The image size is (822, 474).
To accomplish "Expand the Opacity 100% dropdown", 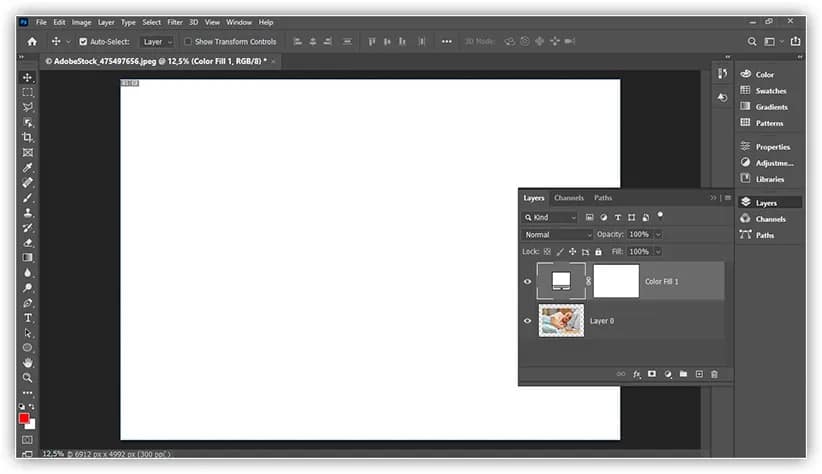I will (x=658, y=234).
